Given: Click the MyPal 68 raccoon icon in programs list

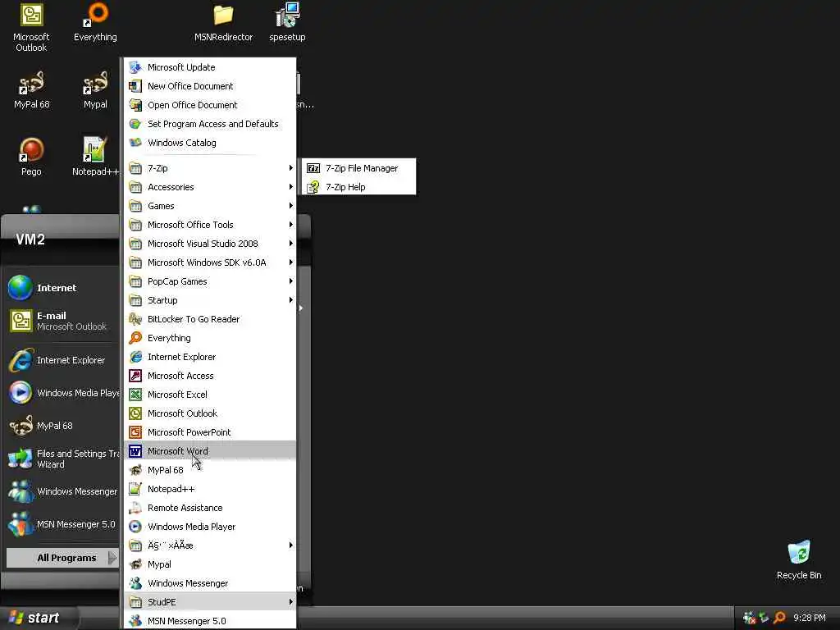Looking at the screenshot, I should pos(135,470).
